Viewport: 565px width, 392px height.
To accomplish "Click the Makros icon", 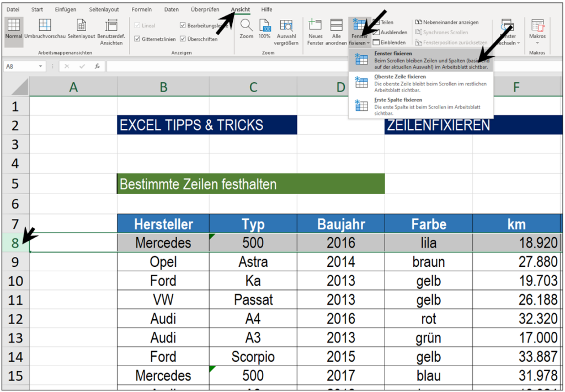I will [537, 25].
